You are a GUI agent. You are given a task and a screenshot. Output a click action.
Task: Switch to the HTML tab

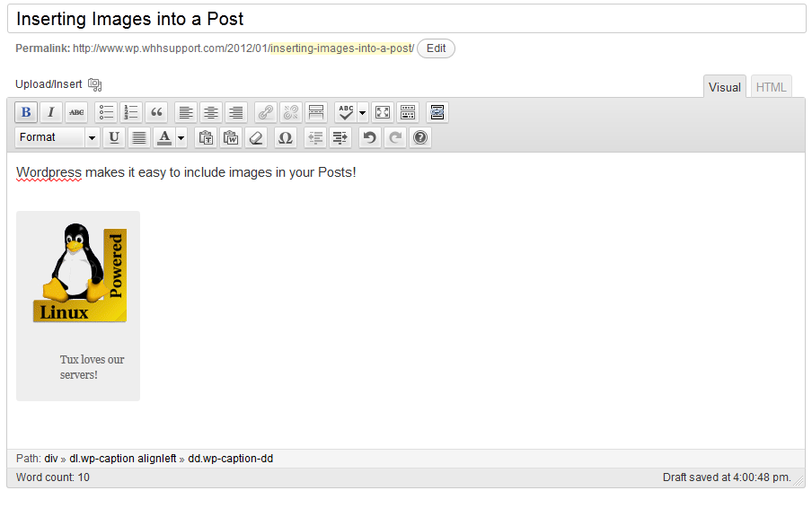[x=771, y=87]
